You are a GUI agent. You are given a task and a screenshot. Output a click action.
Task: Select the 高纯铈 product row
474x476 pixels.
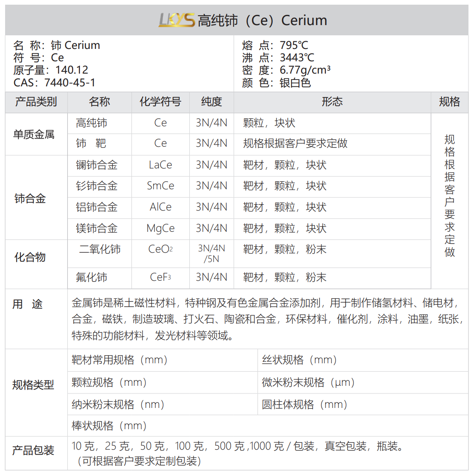(99, 123)
